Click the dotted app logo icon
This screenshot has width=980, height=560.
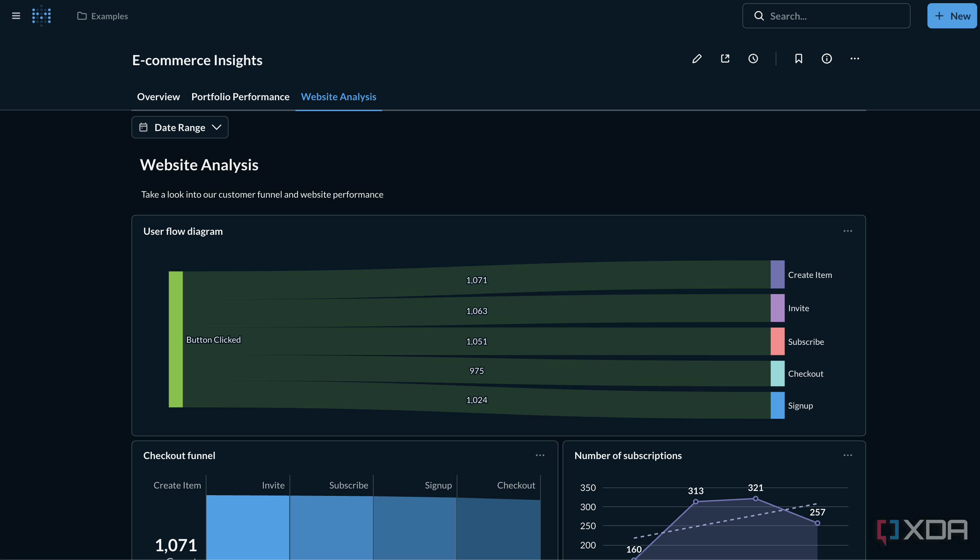click(42, 16)
